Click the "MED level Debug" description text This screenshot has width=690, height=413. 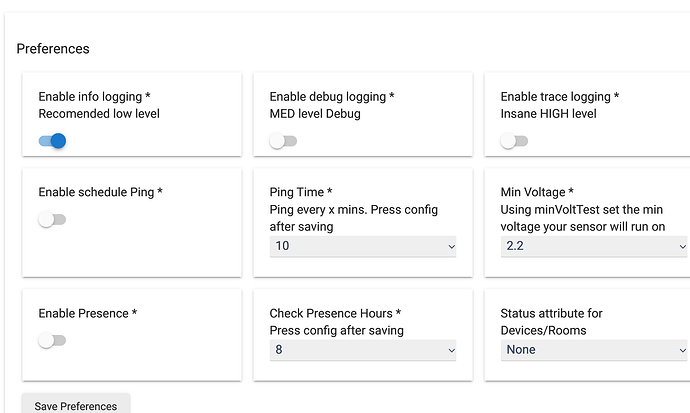coord(315,114)
